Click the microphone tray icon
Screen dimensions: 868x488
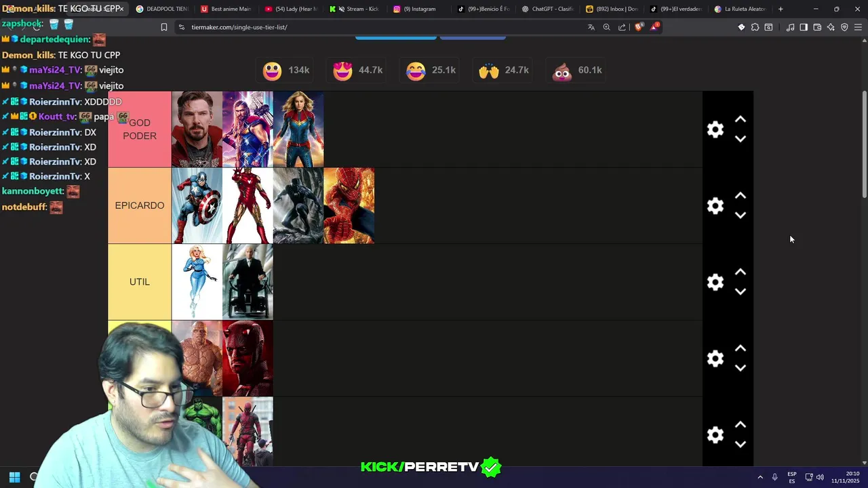(774, 477)
